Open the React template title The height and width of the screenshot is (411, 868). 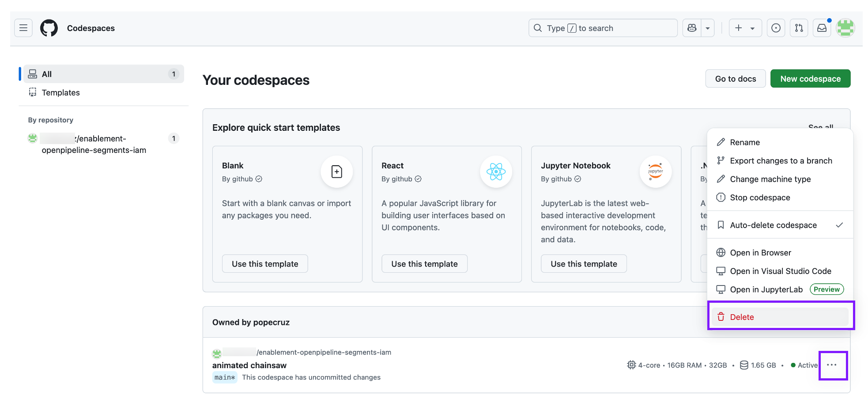392,165
